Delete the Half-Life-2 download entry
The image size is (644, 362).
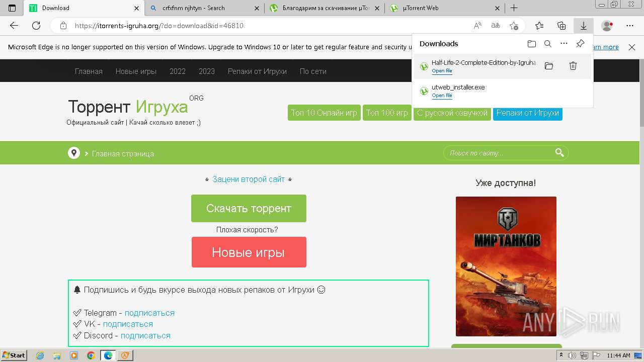click(x=573, y=66)
